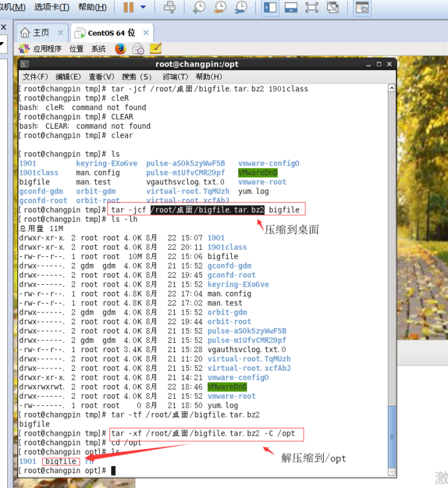Click the "tar -tf /root/桌面/bigfile.tar.bz2" command line
This screenshot has width=448, height=488.
[185, 415]
